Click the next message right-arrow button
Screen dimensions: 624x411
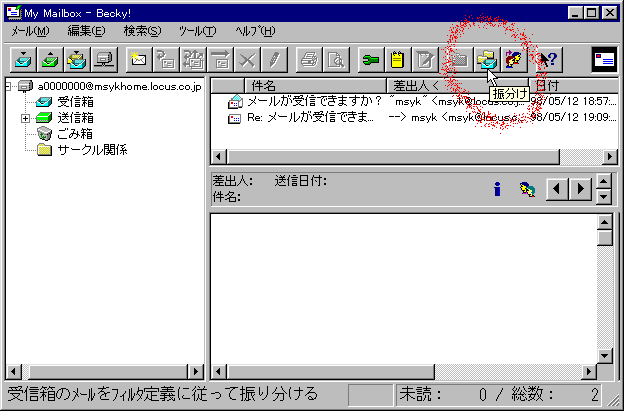pyautogui.click(x=578, y=188)
